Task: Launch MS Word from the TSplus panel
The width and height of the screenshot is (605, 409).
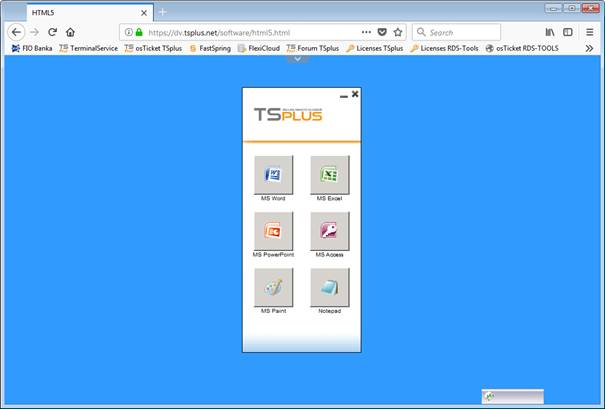Action: [274, 175]
